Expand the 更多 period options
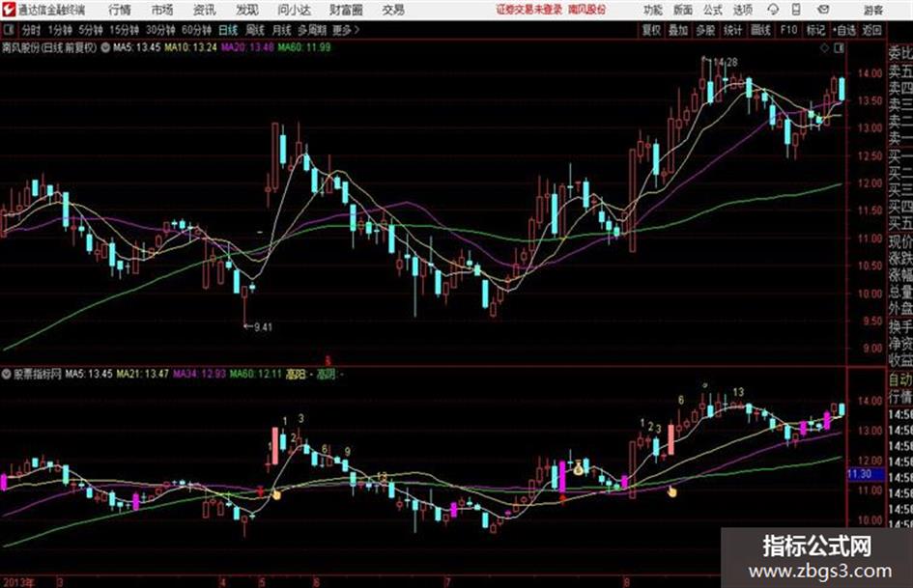The width and height of the screenshot is (913, 588). point(346,30)
